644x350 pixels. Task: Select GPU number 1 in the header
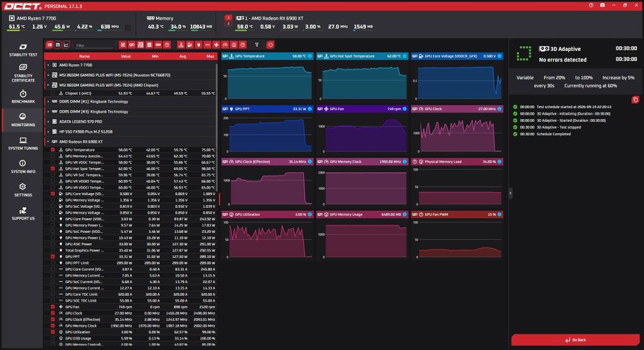[229, 17]
